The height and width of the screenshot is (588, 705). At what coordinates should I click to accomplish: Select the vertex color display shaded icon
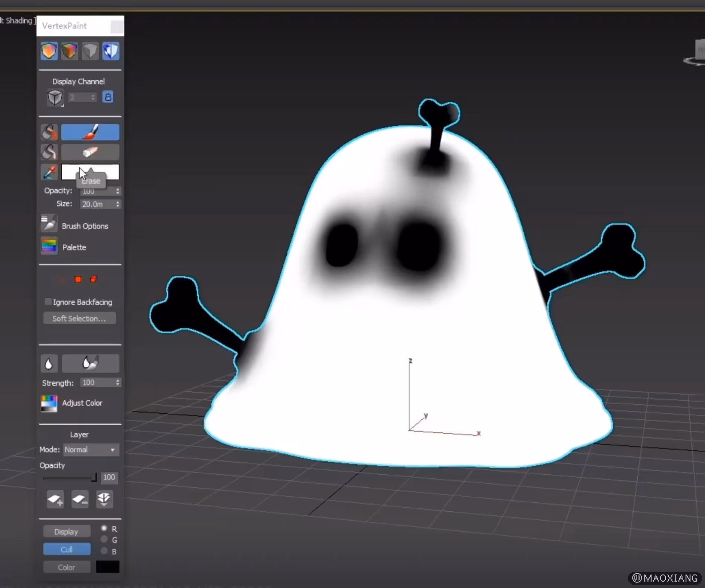[x=70, y=51]
